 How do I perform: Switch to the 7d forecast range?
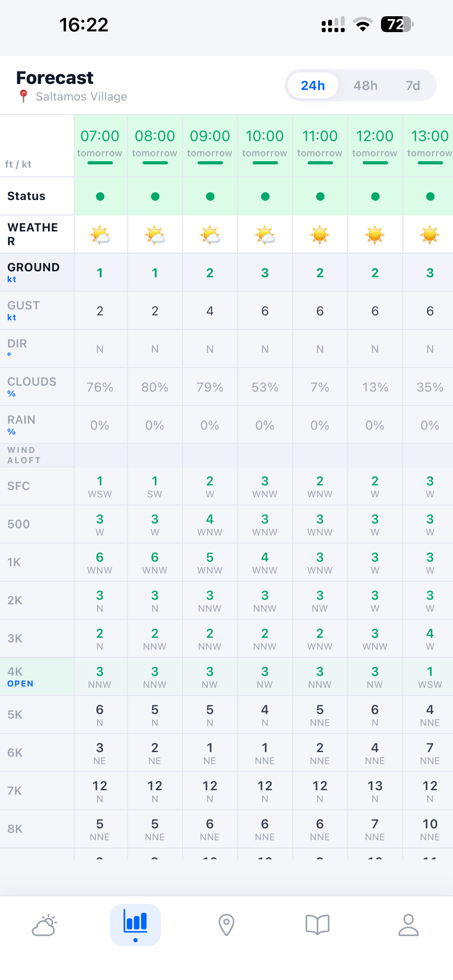click(x=413, y=85)
